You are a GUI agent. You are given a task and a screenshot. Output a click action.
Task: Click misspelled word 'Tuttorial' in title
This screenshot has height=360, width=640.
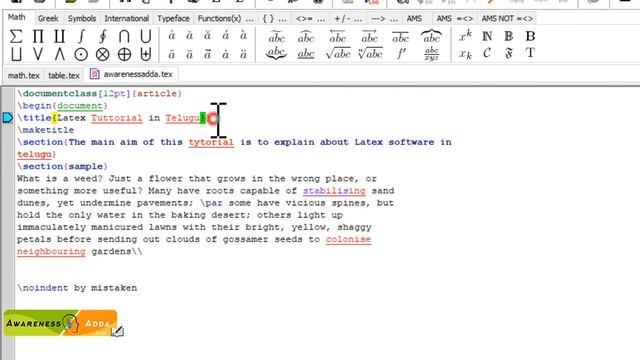(117, 118)
